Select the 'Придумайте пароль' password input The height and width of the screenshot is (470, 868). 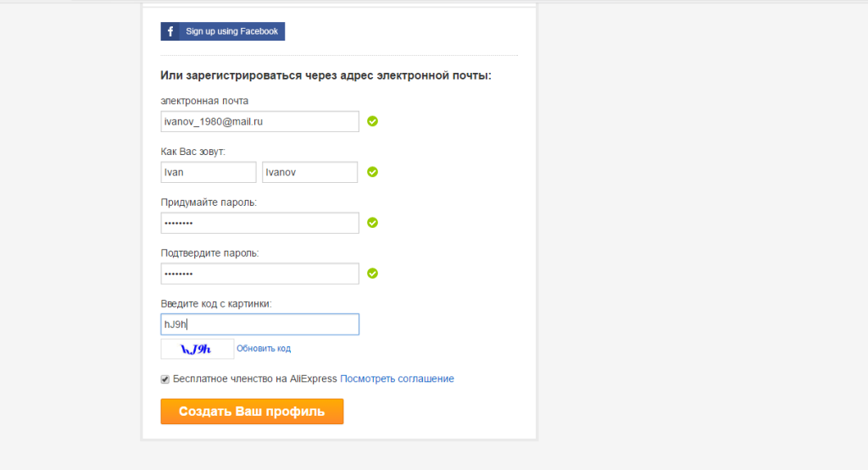(259, 223)
